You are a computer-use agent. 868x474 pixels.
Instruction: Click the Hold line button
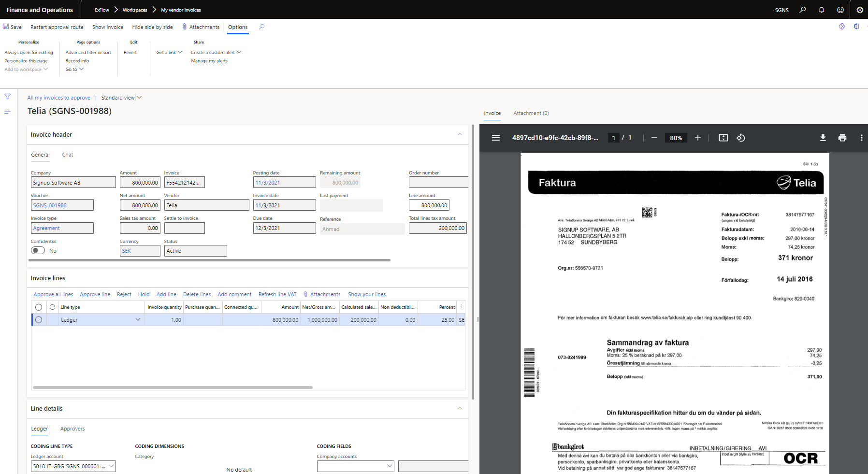pos(144,294)
